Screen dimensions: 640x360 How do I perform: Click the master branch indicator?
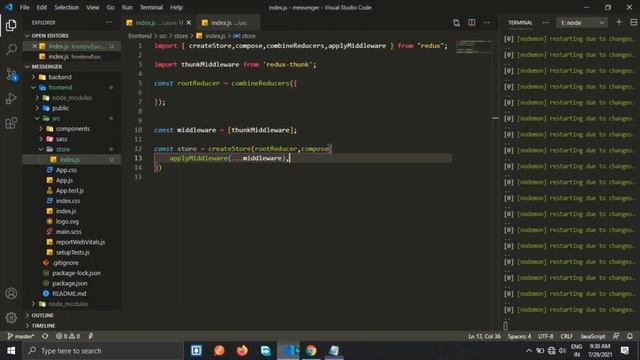click(20, 336)
